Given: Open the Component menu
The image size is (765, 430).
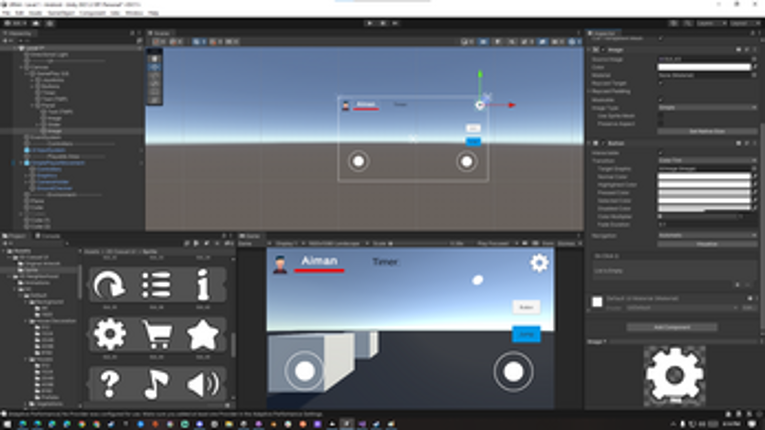Looking at the screenshot, I should pyautogui.click(x=92, y=13).
